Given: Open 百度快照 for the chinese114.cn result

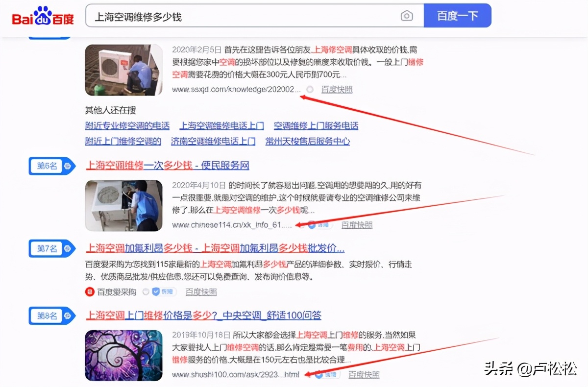Looking at the screenshot, I should (357, 225).
